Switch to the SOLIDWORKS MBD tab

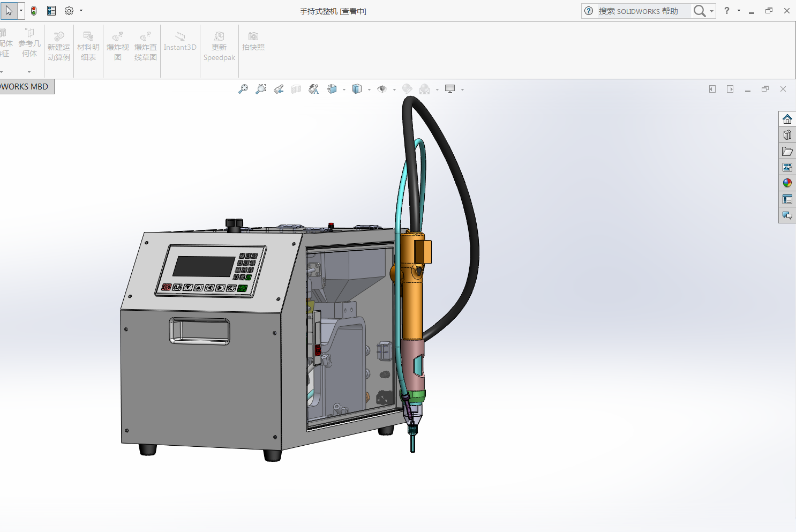25,87
